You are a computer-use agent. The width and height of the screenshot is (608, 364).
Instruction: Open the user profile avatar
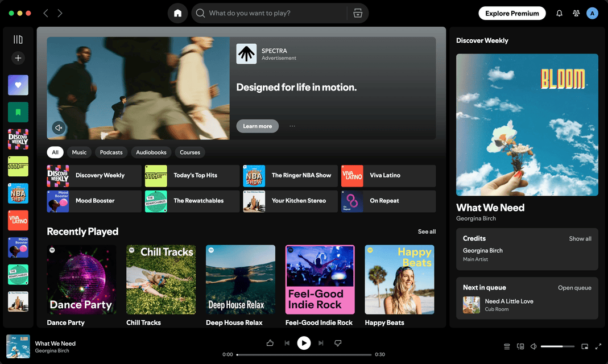point(592,13)
